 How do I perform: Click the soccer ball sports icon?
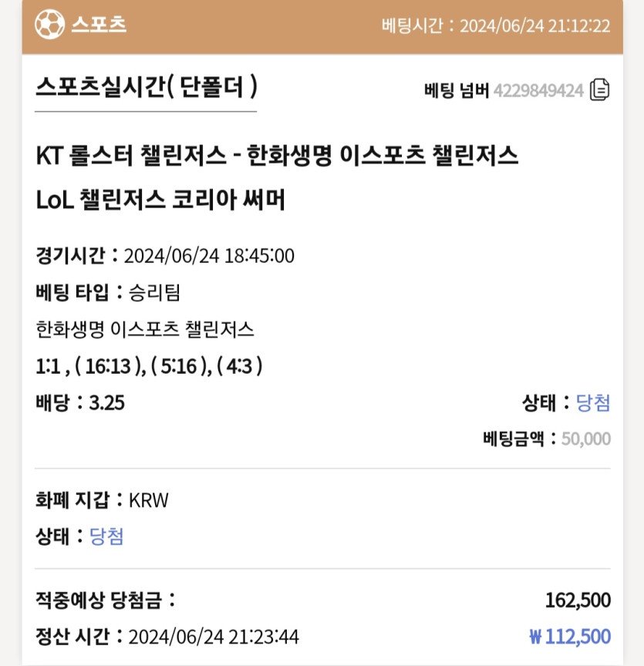click(49, 24)
